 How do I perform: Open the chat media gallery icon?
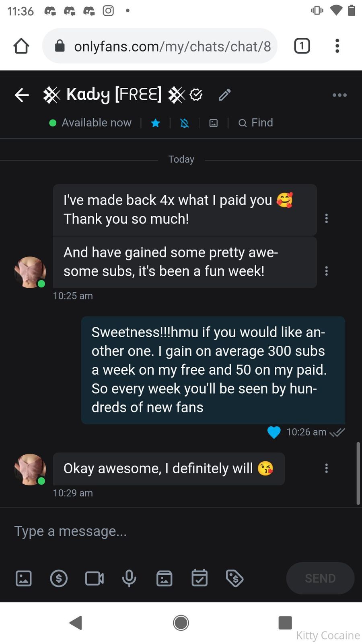point(214,123)
